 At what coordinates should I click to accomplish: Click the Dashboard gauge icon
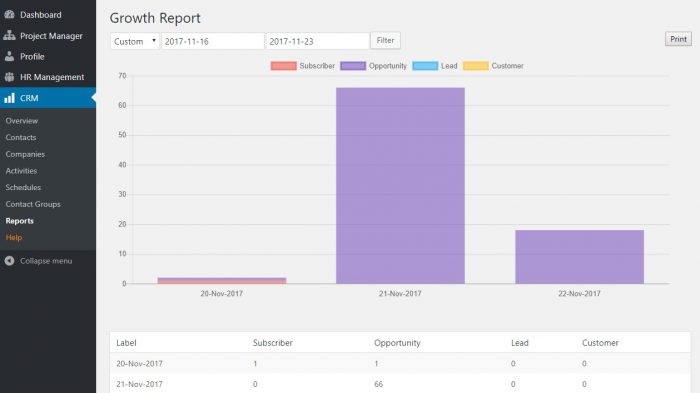(x=9, y=15)
